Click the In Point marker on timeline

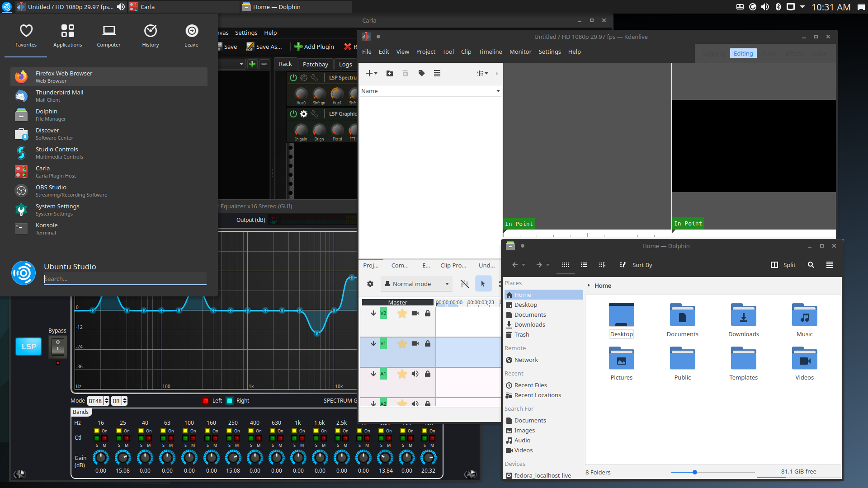[x=519, y=224]
